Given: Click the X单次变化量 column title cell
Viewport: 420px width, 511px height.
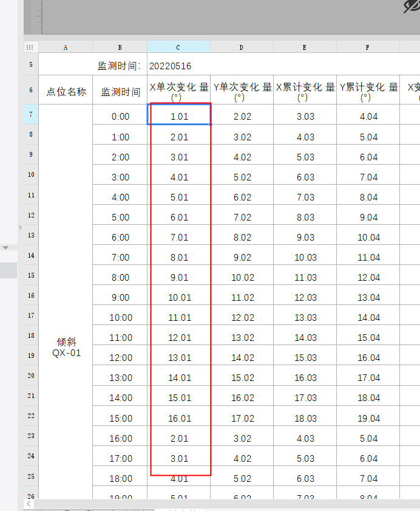Looking at the screenshot, I should [178, 91].
